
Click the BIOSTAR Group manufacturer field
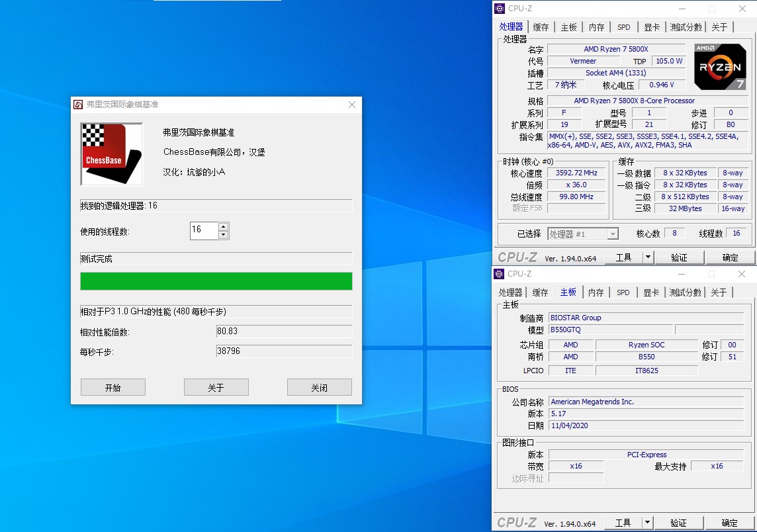pos(646,318)
